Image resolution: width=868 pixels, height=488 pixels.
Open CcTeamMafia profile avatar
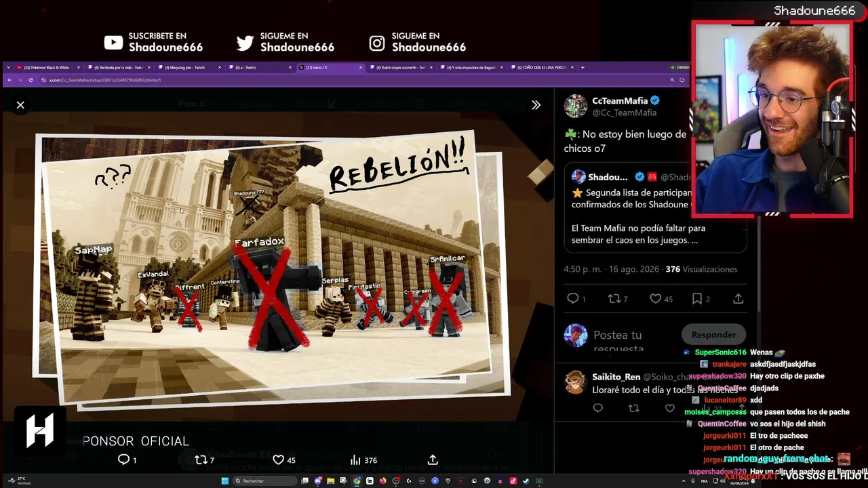click(576, 106)
